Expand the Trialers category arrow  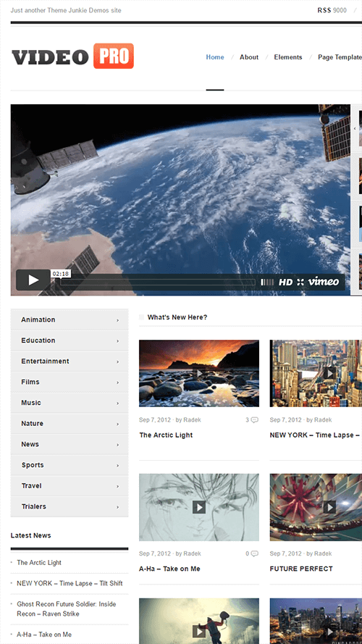(118, 507)
